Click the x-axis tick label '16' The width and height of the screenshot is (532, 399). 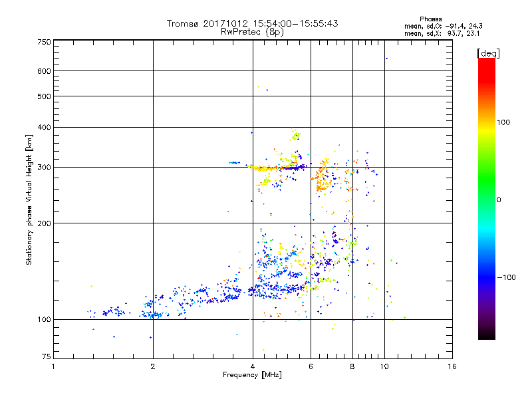coord(452,366)
